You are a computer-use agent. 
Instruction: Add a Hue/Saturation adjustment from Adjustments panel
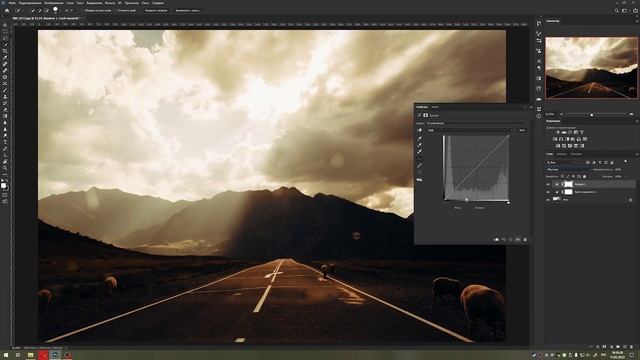555,139
